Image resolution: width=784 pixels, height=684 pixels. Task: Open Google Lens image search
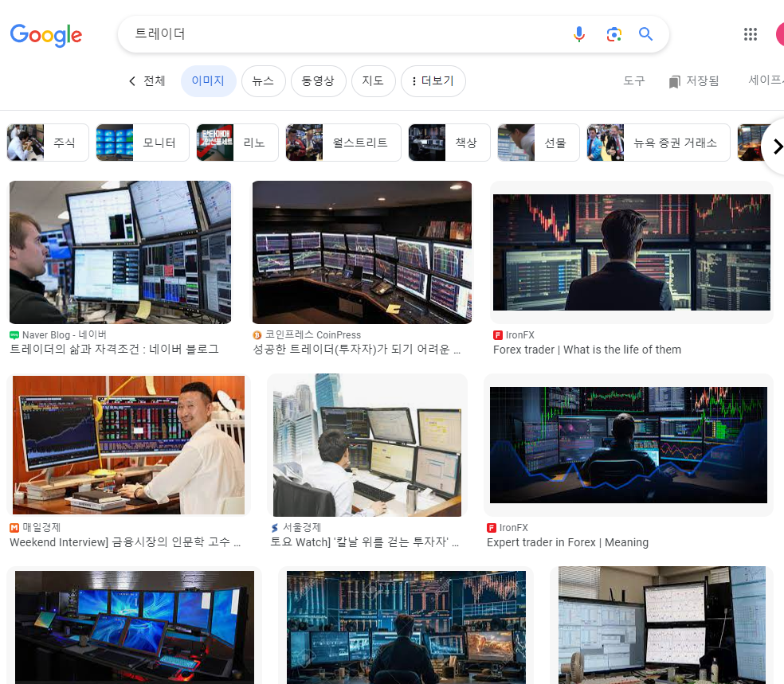coord(613,34)
